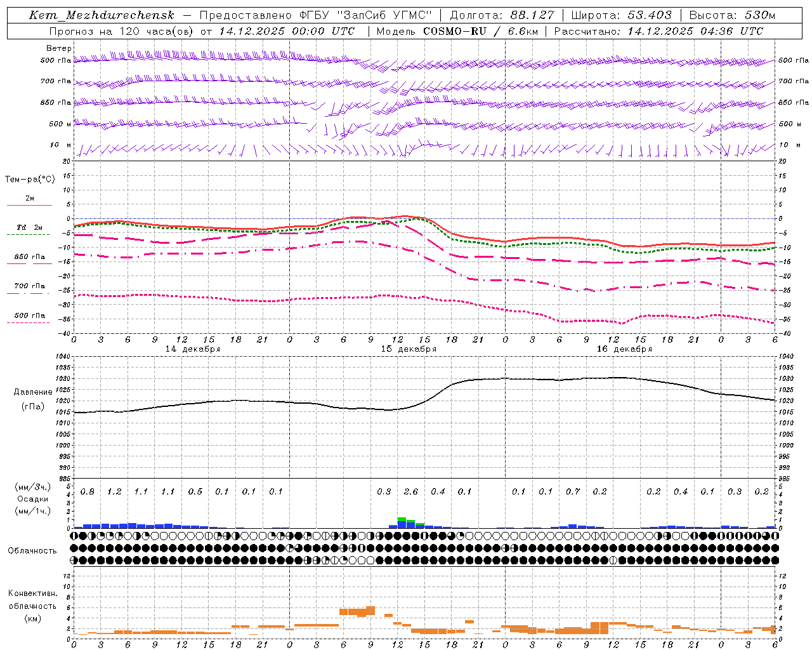Click the Конвективн. panel label
The image size is (812, 650).
click(33, 594)
